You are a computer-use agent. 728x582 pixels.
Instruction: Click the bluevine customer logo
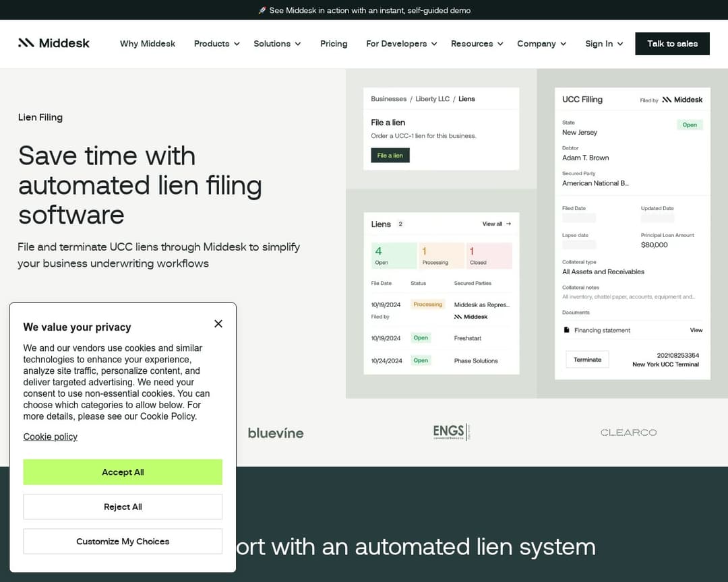click(276, 433)
